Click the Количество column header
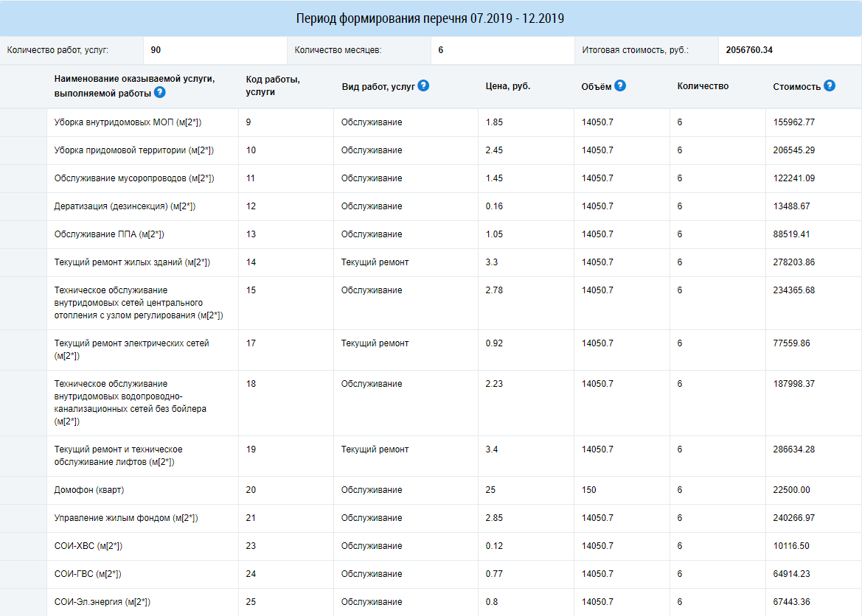The width and height of the screenshot is (862, 616). point(703,85)
